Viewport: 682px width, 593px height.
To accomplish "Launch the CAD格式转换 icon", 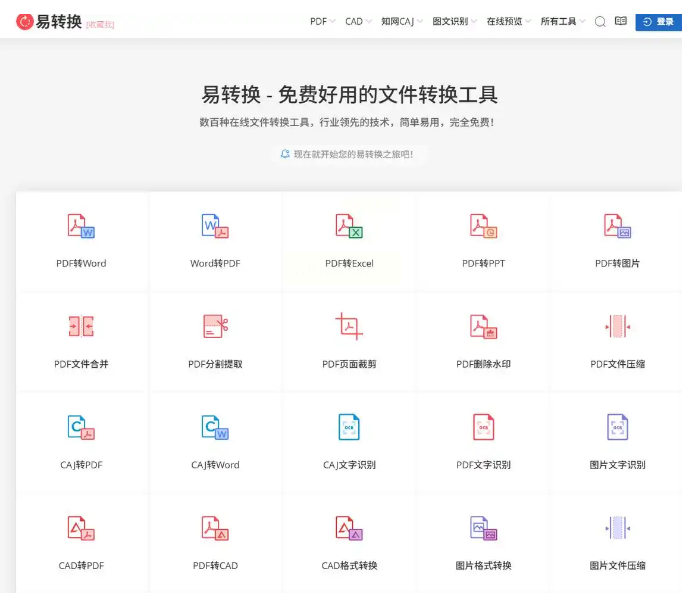I will [349, 528].
